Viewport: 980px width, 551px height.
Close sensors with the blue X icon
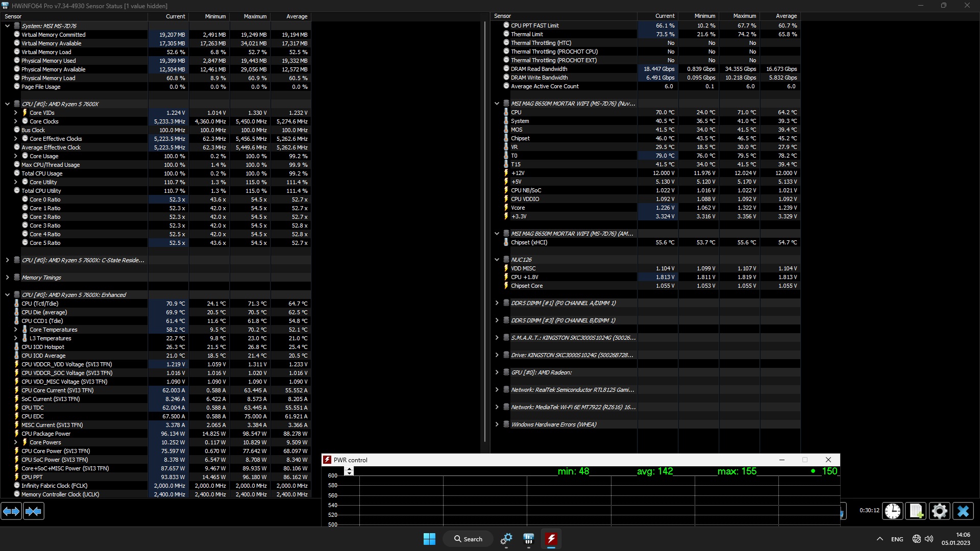(963, 511)
